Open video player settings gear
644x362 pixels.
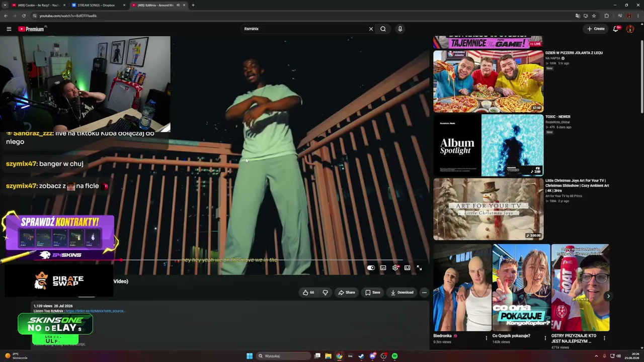click(395, 268)
